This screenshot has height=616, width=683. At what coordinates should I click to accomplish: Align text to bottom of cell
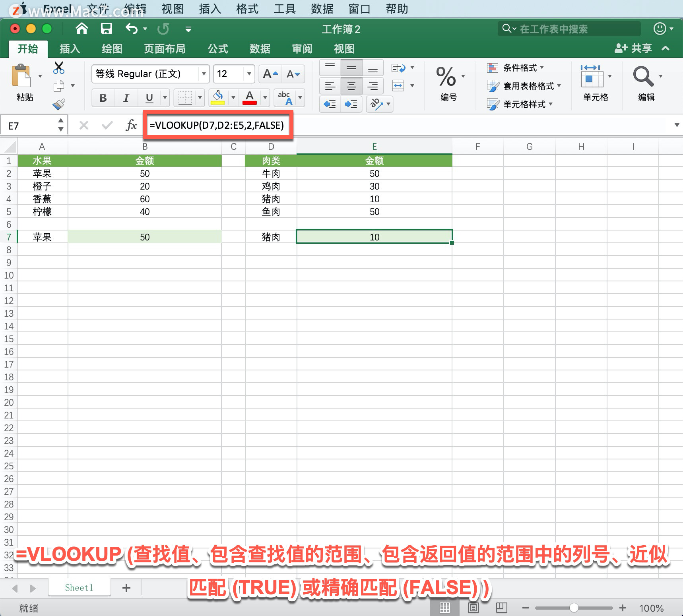coord(373,68)
